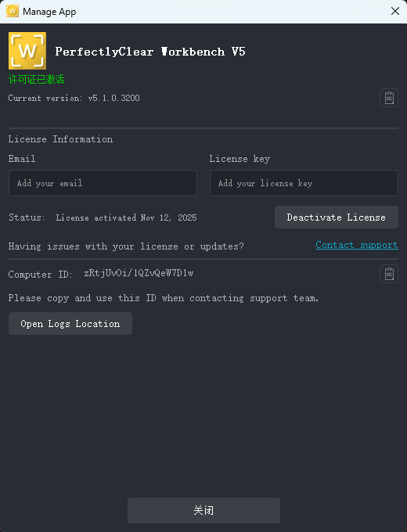Click the License Information section heading
The width and height of the screenshot is (407, 532).
click(x=60, y=139)
